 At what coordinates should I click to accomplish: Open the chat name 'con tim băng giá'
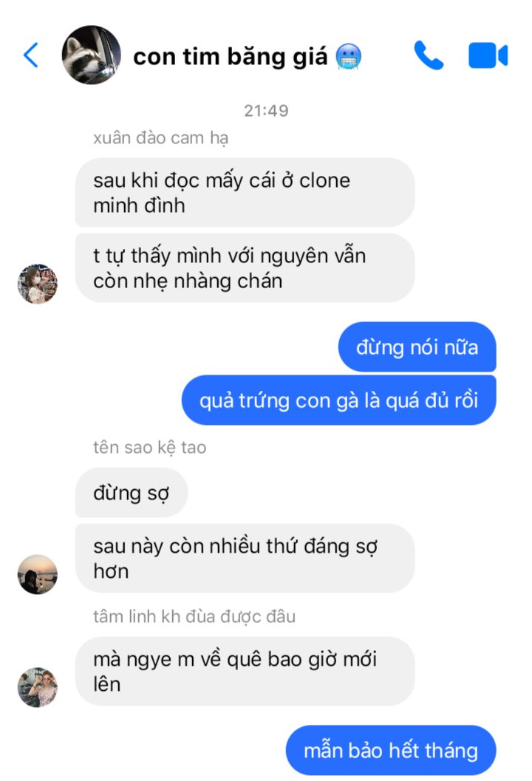231,56
